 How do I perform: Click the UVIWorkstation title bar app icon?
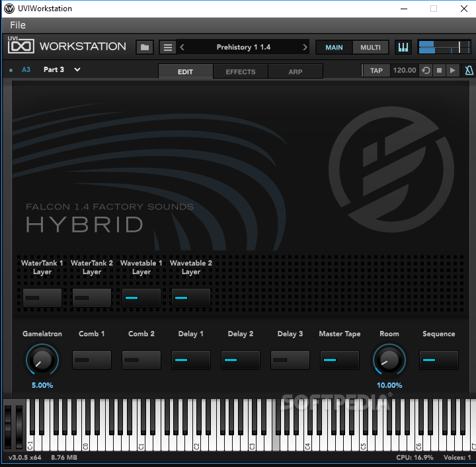coord(9,9)
